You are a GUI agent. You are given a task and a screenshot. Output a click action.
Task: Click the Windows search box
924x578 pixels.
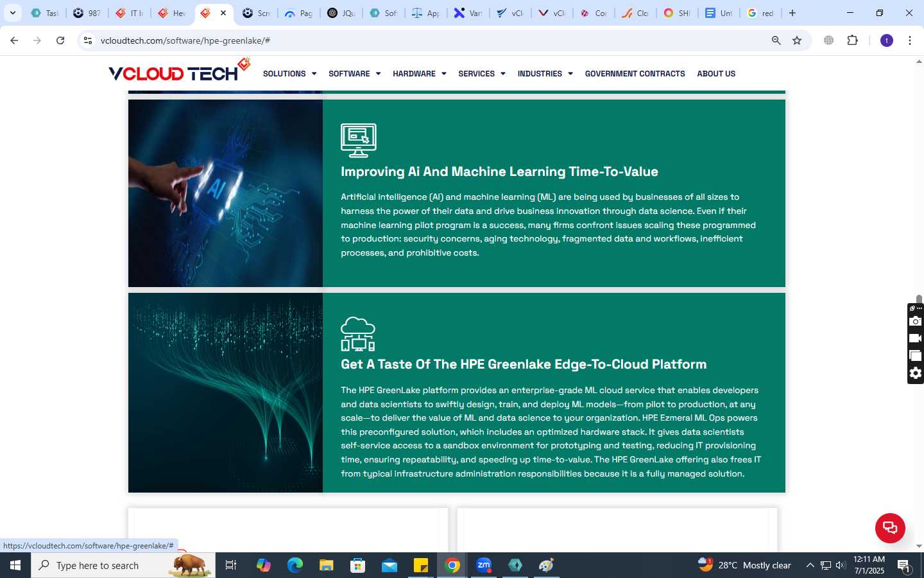click(123, 565)
